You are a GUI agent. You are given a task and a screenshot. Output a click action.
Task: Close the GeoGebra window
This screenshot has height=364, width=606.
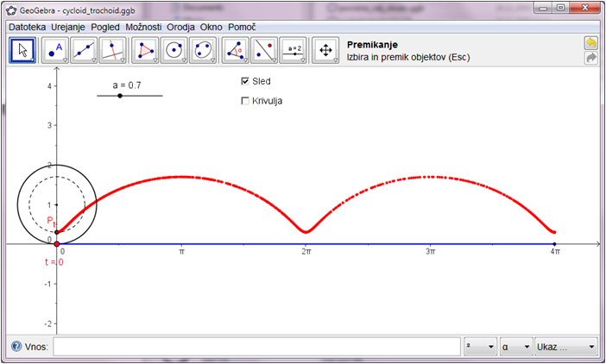(584, 8)
